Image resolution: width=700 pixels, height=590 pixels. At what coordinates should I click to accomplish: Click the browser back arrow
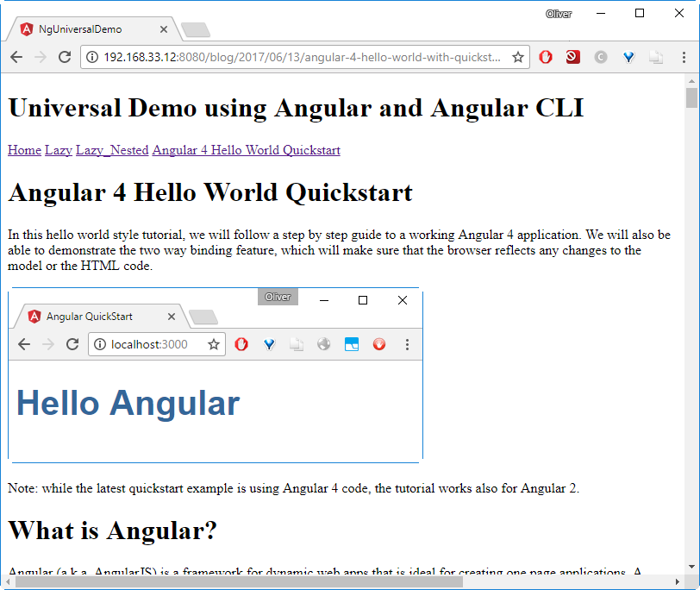click(16, 57)
